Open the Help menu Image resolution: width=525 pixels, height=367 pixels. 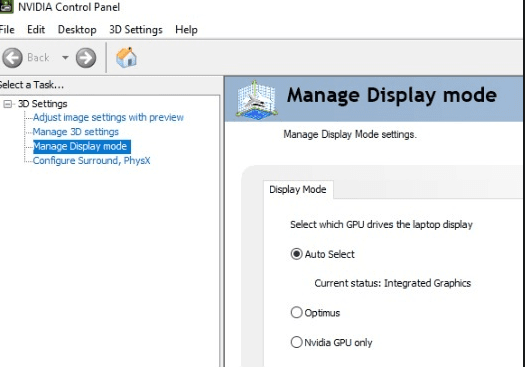[186, 29]
